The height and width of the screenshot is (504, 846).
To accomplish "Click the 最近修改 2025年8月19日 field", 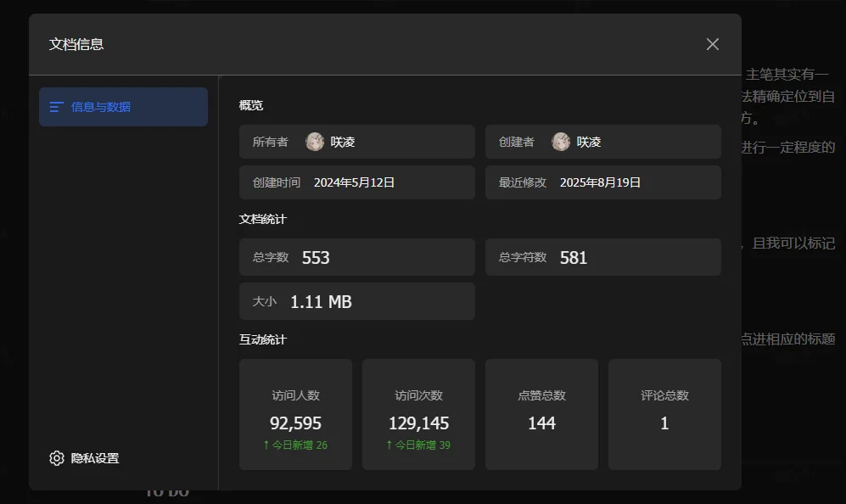I will (602, 182).
